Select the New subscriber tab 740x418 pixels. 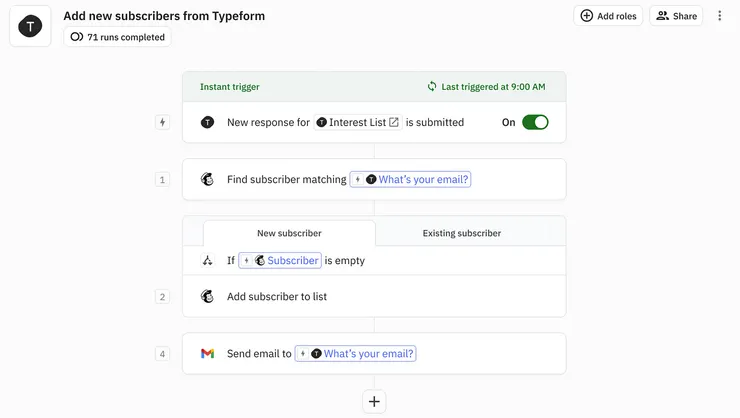(x=288, y=233)
